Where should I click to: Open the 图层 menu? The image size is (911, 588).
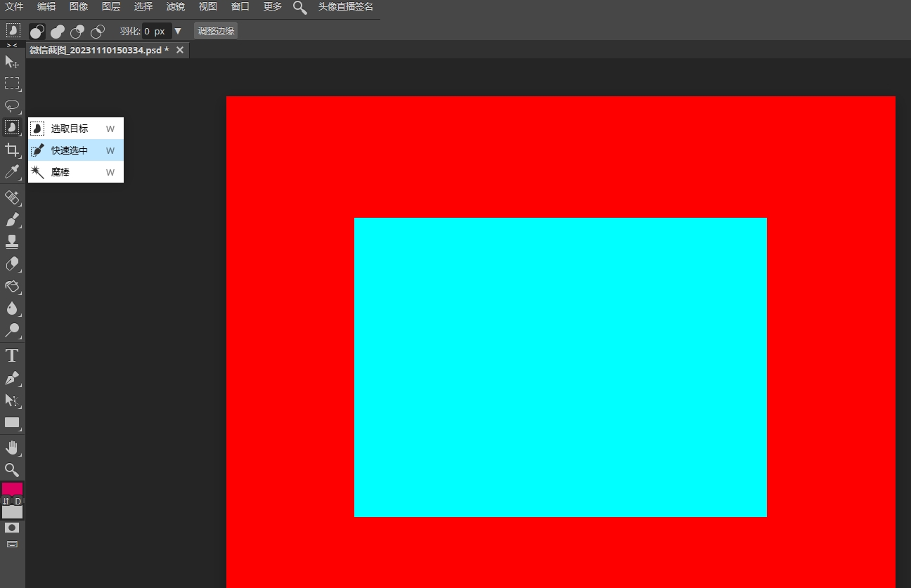110,6
